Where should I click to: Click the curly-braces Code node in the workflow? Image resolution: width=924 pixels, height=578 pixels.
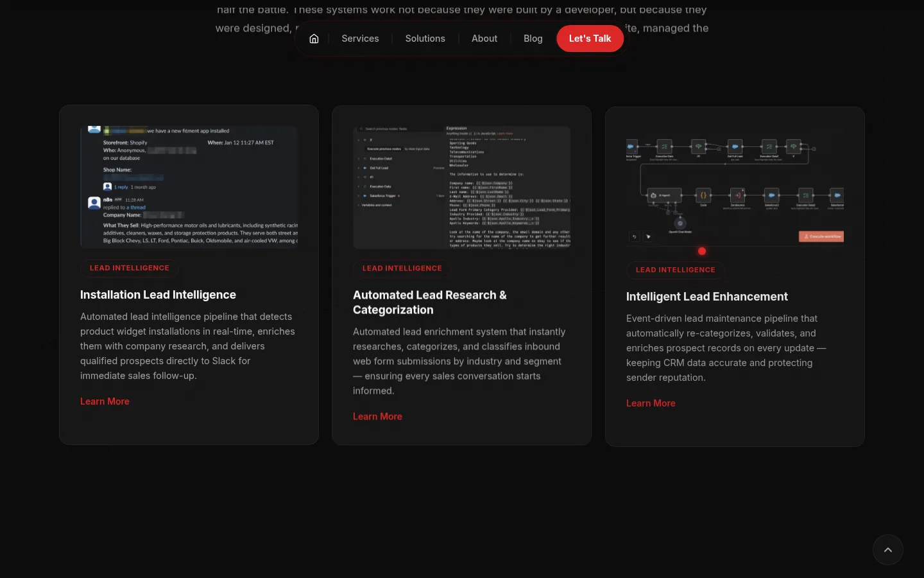(703, 195)
